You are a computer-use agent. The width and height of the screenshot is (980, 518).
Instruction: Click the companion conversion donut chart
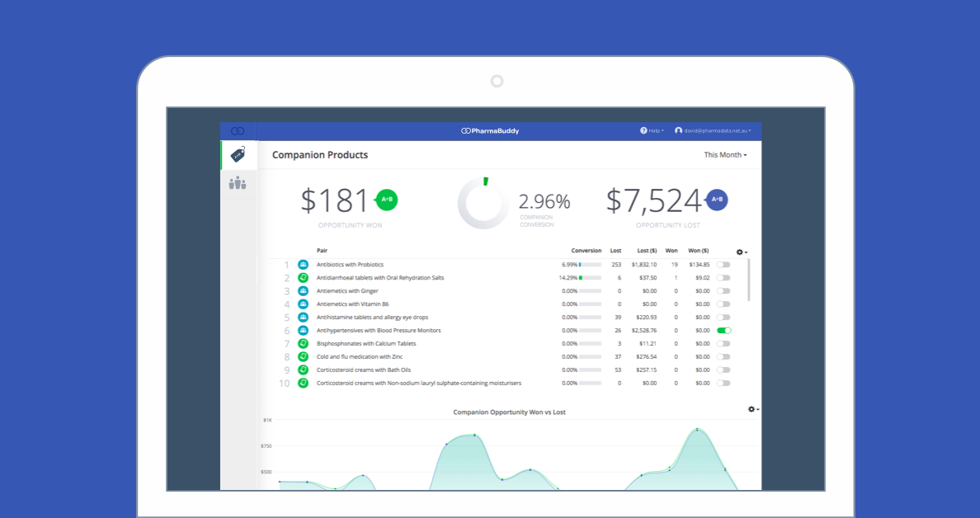(483, 202)
